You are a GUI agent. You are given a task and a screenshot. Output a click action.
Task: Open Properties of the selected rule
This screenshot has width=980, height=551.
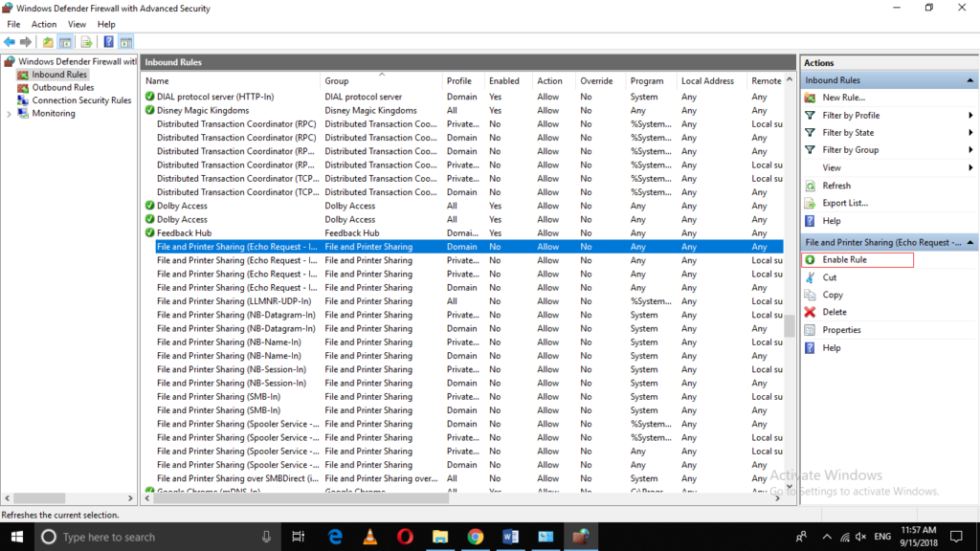click(841, 330)
